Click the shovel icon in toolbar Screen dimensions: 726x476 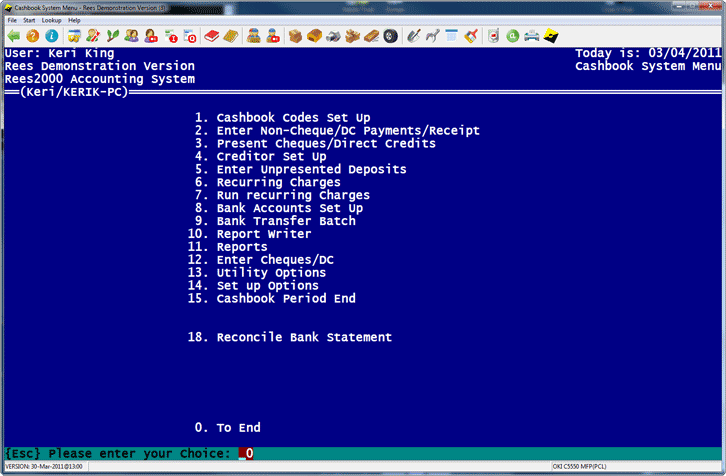click(x=414, y=36)
